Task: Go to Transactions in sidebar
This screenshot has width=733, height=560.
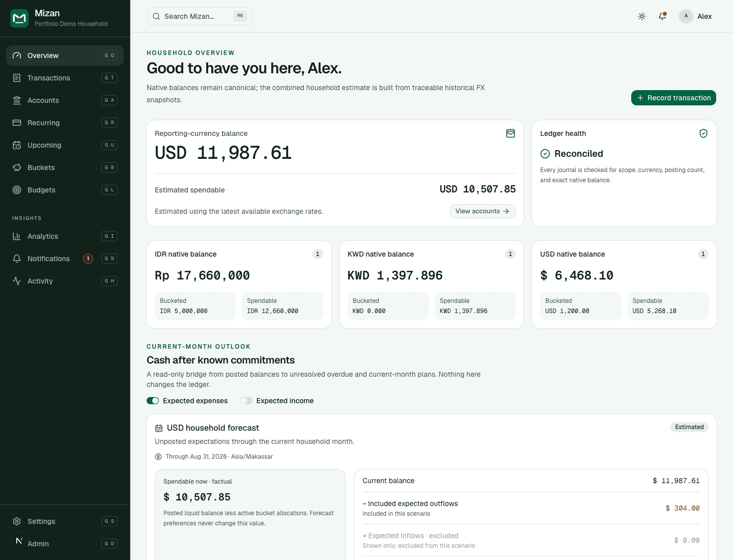Action: point(65,78)
